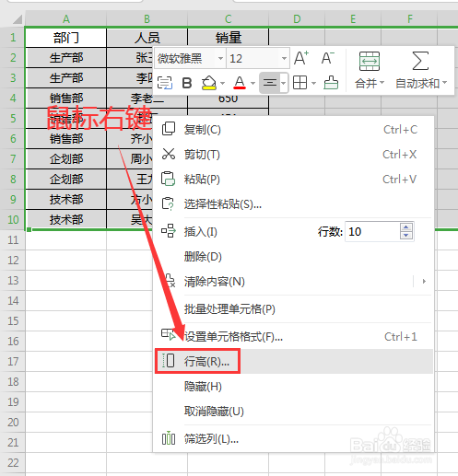Select column D header
The height and width of the screenshot is (476, 458).
297,19
